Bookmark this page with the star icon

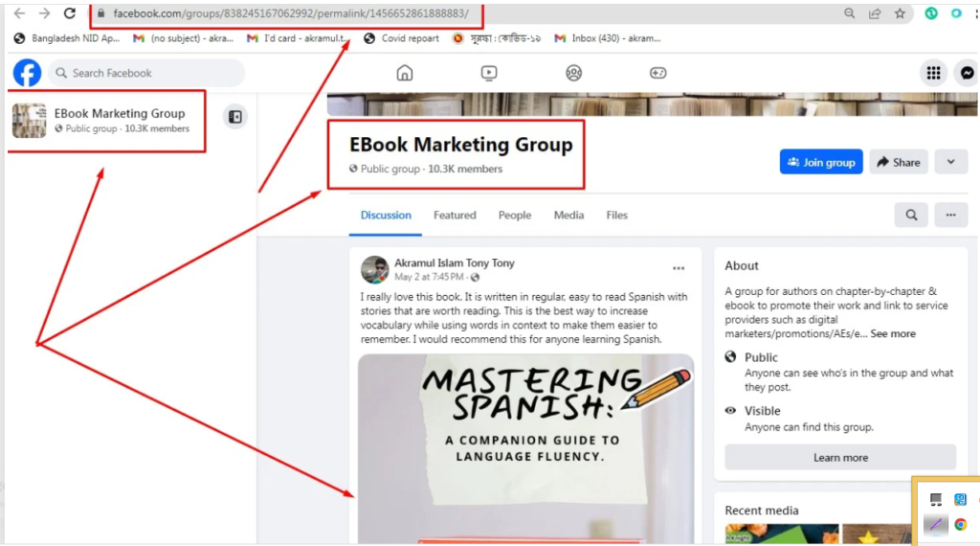click(900, 13)
